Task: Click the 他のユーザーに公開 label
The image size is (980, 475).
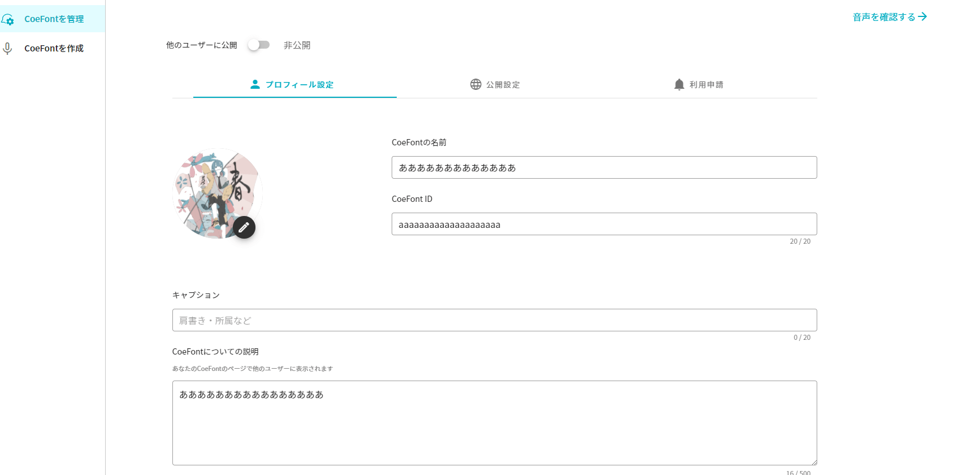Action: tap(201, 45)
